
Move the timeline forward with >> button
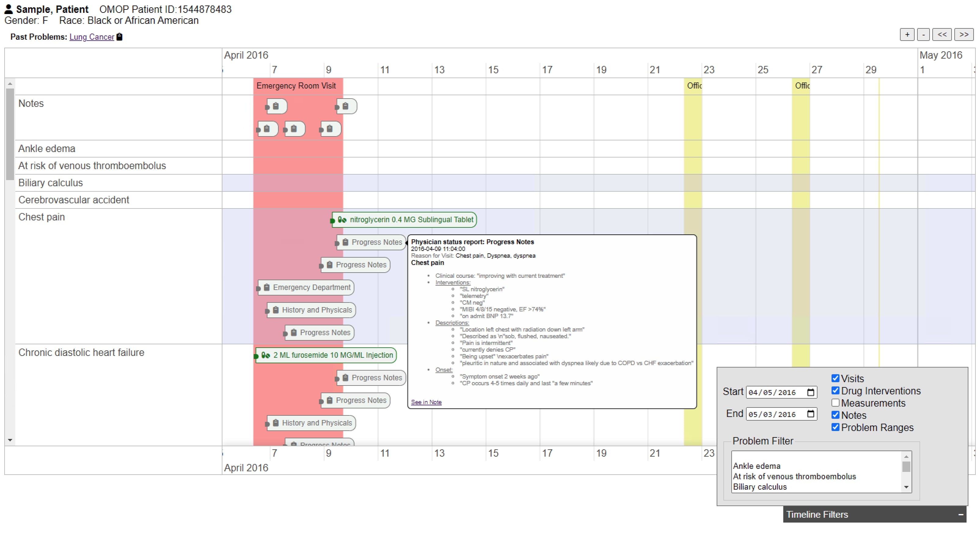(x=964, y=34)
